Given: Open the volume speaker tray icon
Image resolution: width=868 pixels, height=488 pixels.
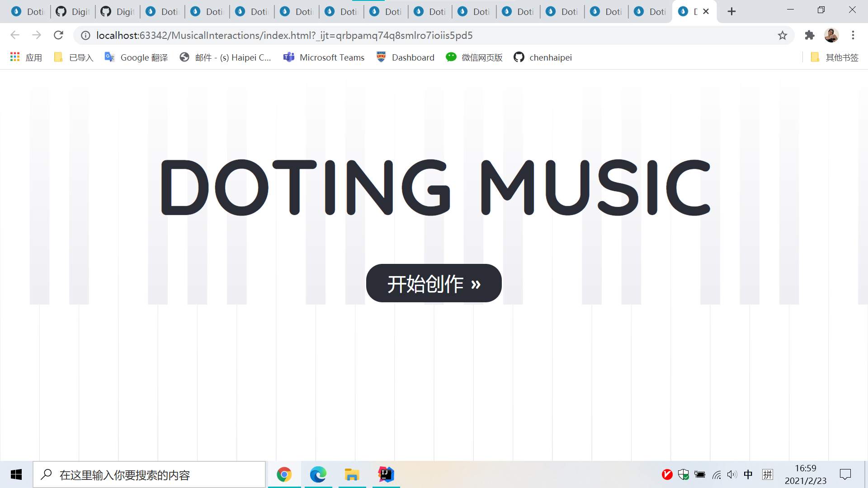Looking at the screenshot, I should (732, 474).
